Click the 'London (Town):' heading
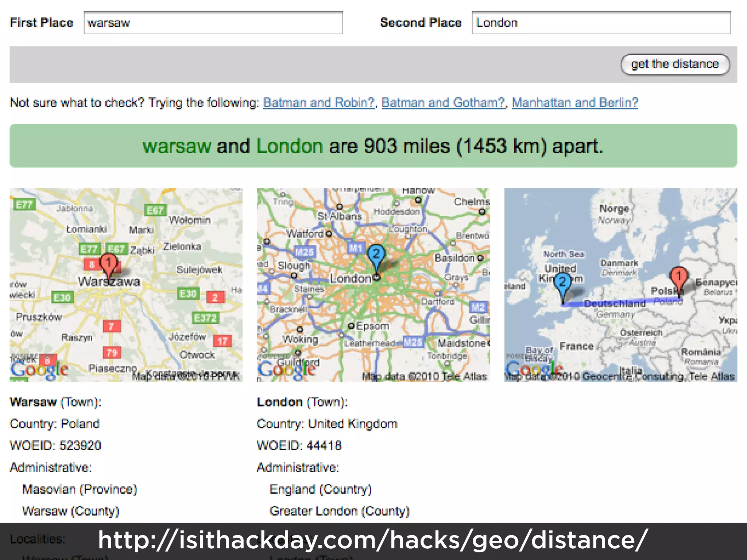Screen dimensions: 747x560 (302, 402)
